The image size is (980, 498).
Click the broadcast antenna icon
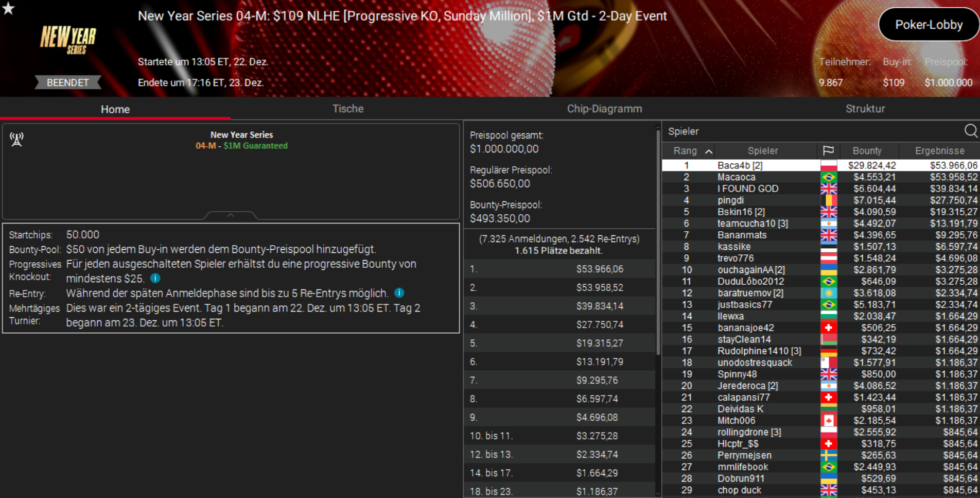[17, 139]
